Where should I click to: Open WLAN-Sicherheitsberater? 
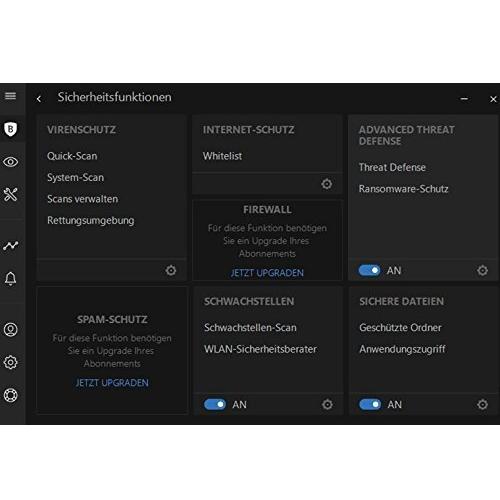pos(260,349)
